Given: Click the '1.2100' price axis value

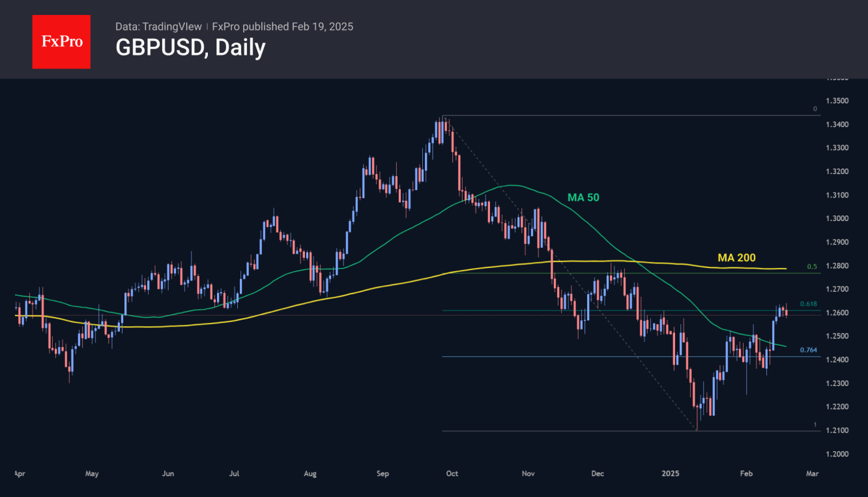Looking at the screenshot, I should [837, 430].
